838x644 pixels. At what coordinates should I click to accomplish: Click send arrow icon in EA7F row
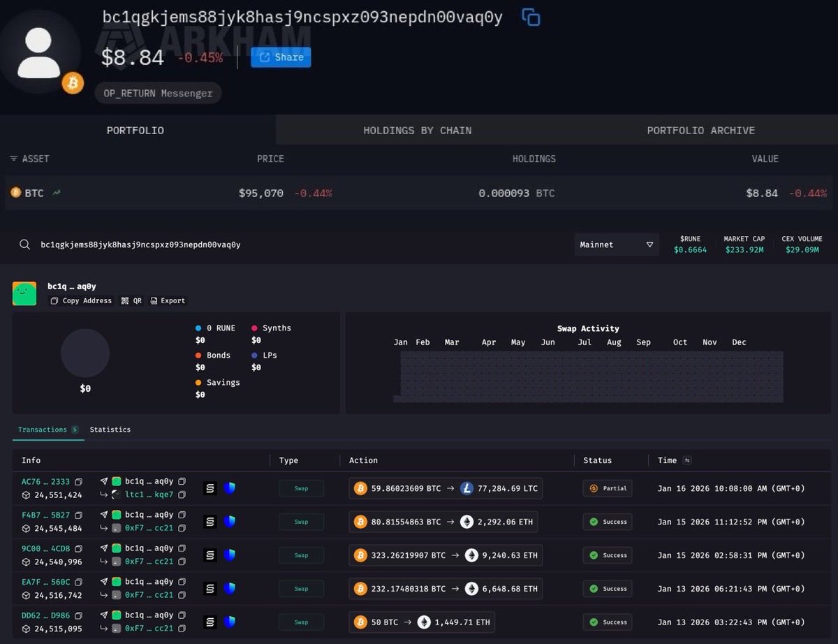(104, 582)
